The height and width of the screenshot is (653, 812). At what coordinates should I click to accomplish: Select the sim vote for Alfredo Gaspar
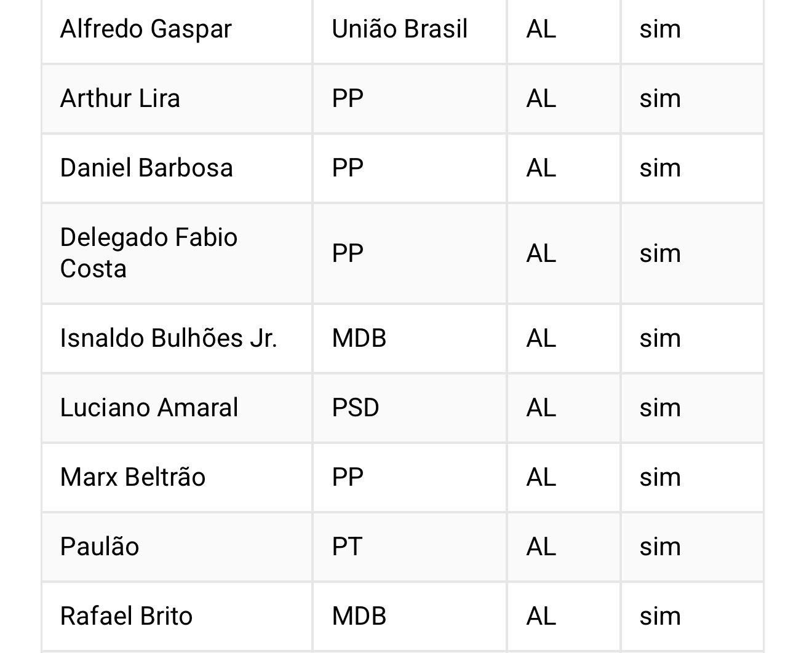[660, 29]
